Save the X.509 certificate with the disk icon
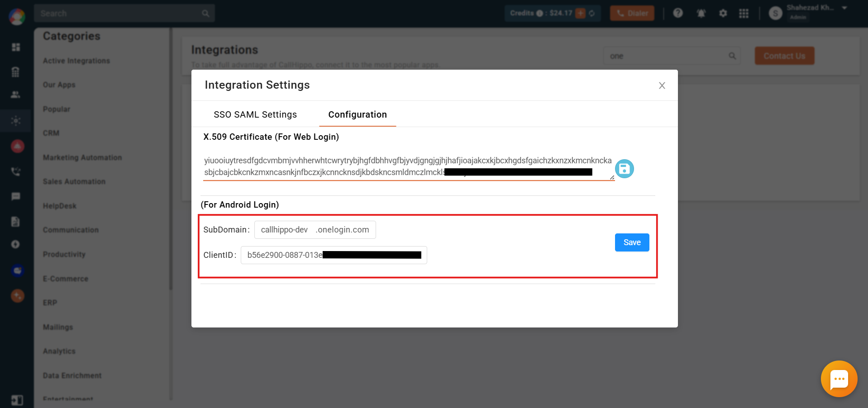The image size is (868, 408). click(625, 169)
